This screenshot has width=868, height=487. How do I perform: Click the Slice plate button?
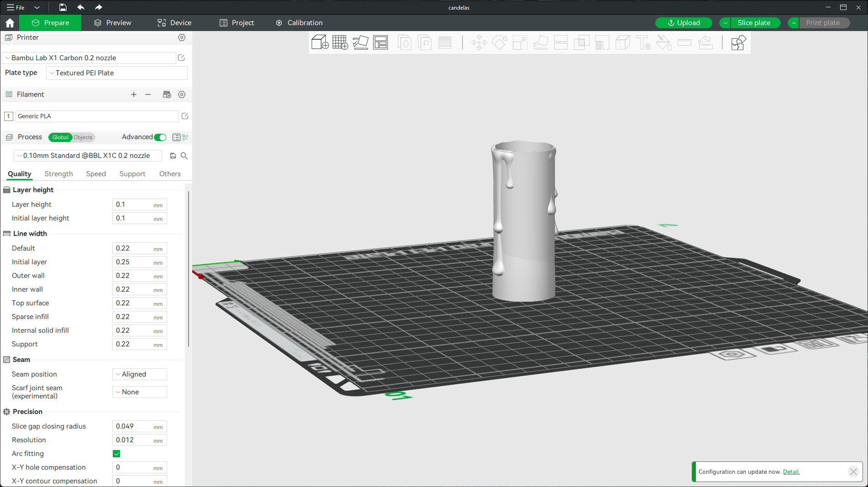[x=754, y=23]
